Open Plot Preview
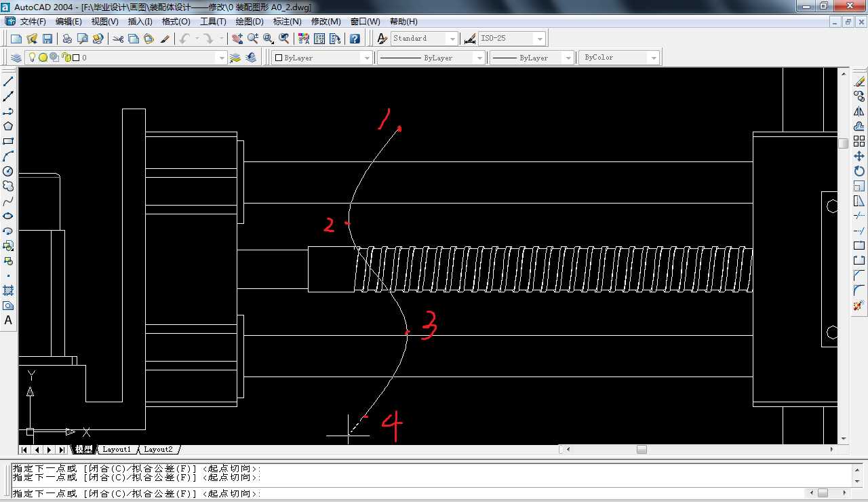Image resolution: width=868 pixels, height=502 pixels. [x=83, y=39]
